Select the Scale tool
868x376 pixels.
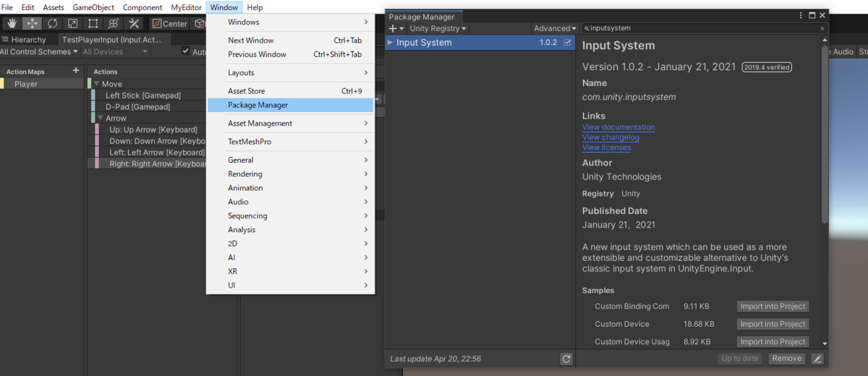[x=72, y=24]
